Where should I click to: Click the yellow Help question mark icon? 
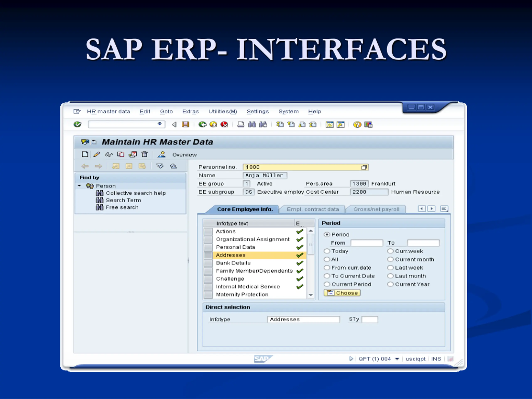[x=357, y=124]
